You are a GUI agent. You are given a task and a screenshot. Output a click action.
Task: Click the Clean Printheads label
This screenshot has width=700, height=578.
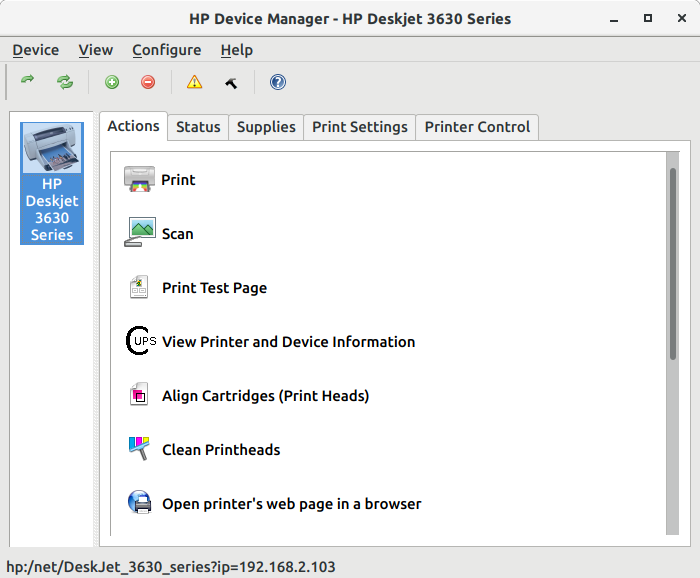click(221, 450)
